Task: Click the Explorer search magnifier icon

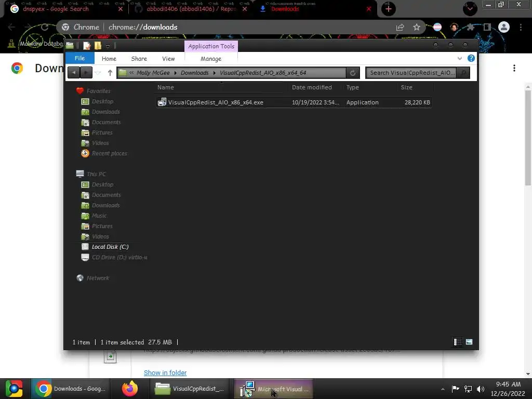Action: coord(463,73)
